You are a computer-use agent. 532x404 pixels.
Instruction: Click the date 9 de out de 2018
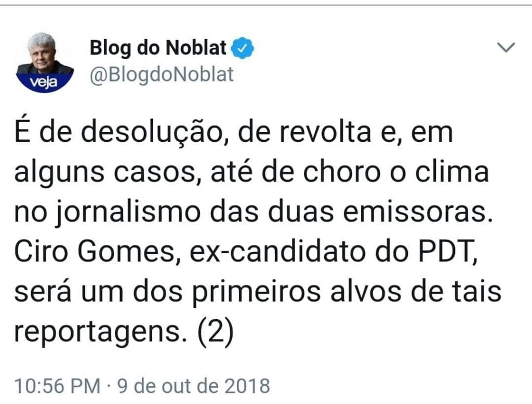194,386
